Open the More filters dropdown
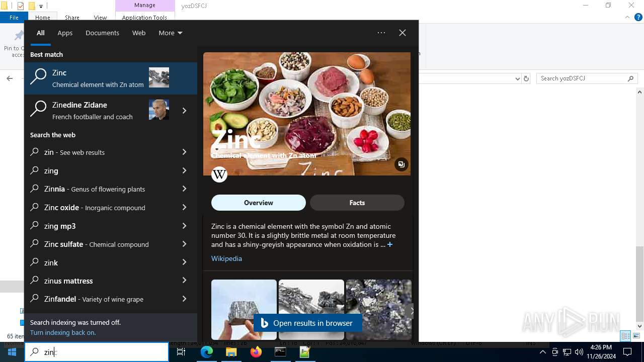 pyautogui.click(x=170, y=33)
